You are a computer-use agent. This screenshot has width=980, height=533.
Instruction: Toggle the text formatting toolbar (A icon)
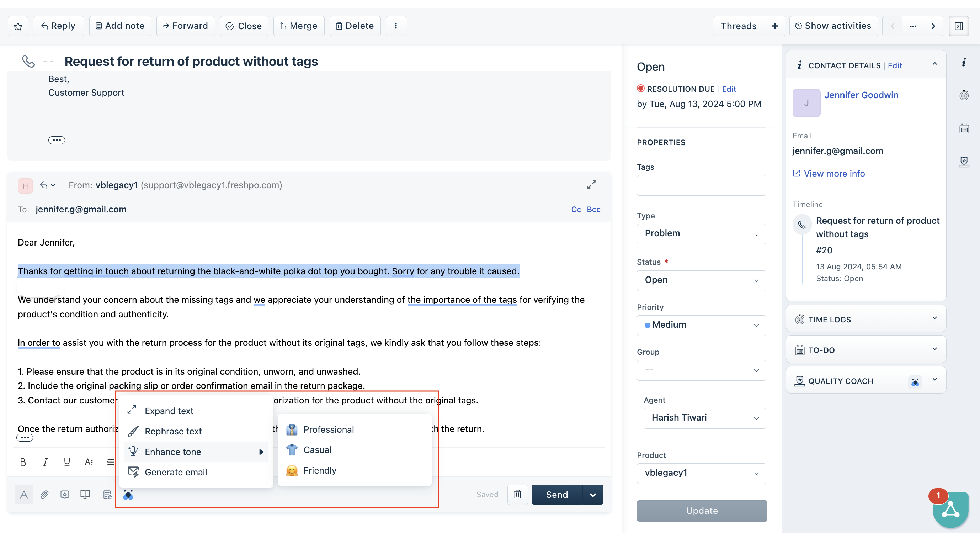(24, 494)
